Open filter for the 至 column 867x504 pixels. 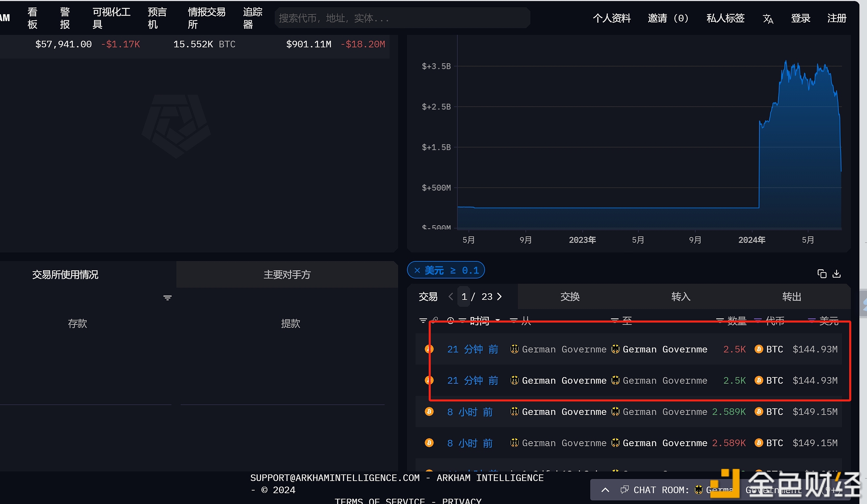pos(615,321)
